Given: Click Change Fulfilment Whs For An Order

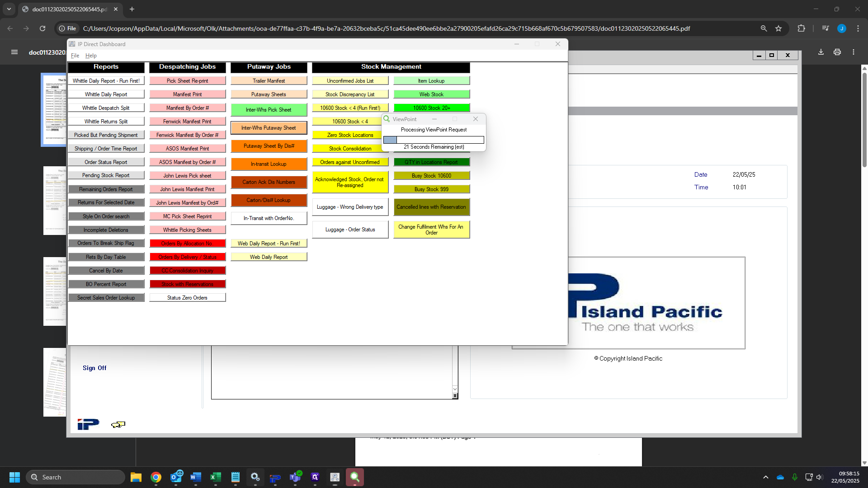Looking at the screenshot, I should (x=432, y=230).
